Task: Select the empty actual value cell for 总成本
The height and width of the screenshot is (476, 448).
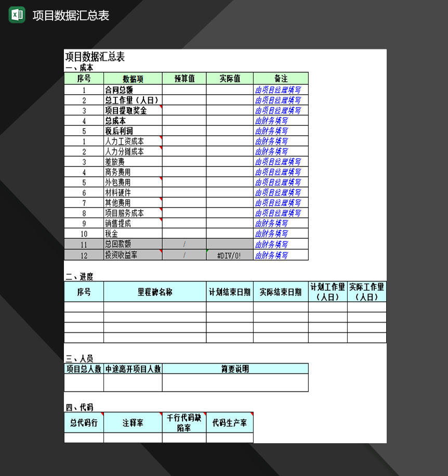Action: (230, 121)
